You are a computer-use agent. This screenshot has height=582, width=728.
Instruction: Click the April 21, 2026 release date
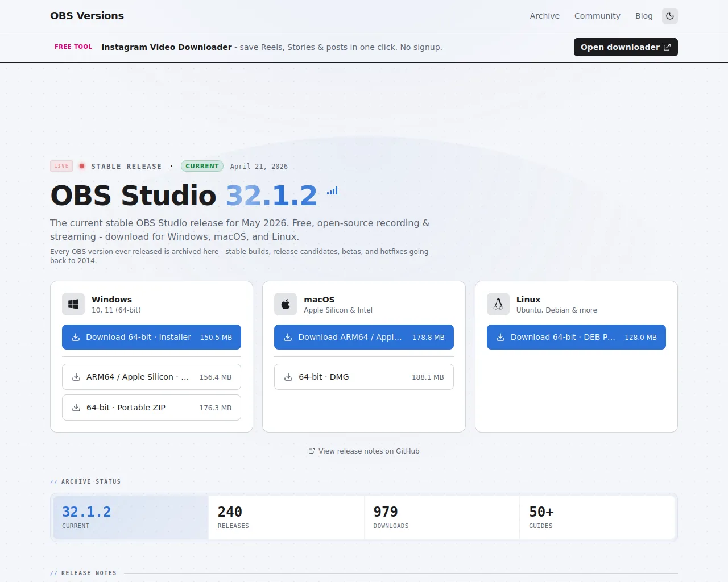tap(259, 167)
